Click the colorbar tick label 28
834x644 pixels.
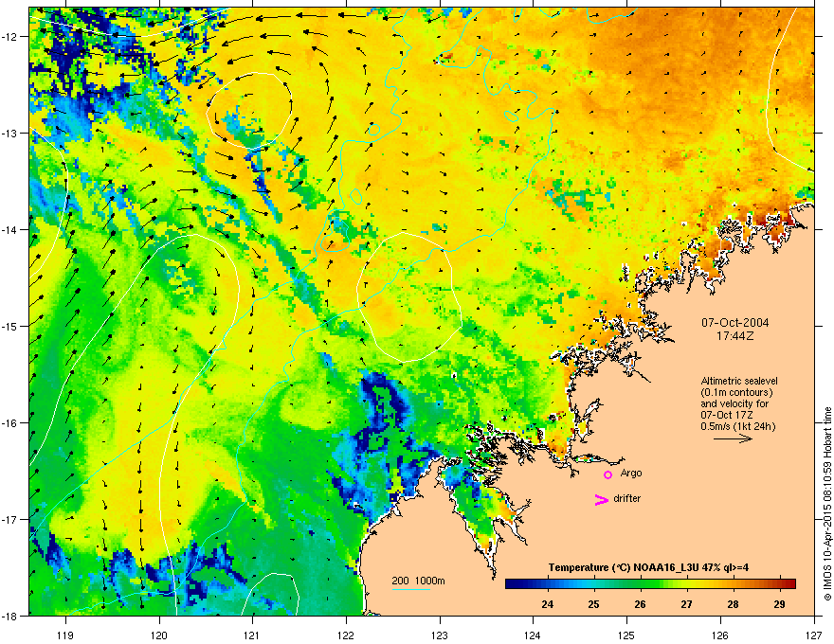point(733,604)
